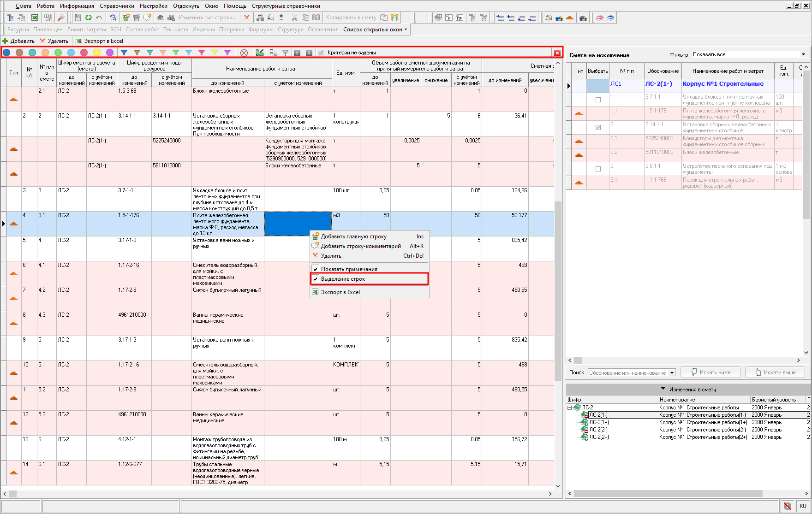Click the brown filter funnel icon
This screenshot has height=514, width=812.
(137, 53)
